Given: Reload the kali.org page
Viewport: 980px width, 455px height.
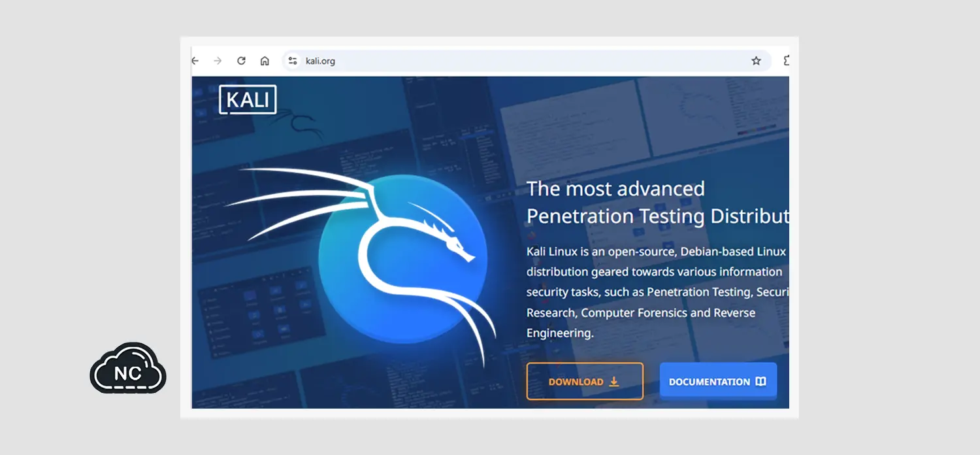Looking at the screenshot, I should [241, 61].
